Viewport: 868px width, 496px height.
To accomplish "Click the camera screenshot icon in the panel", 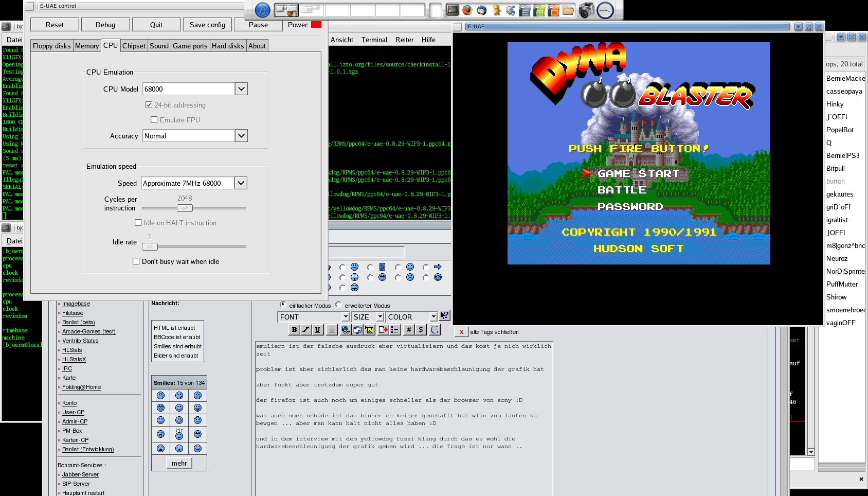I will tap(586, 10).
